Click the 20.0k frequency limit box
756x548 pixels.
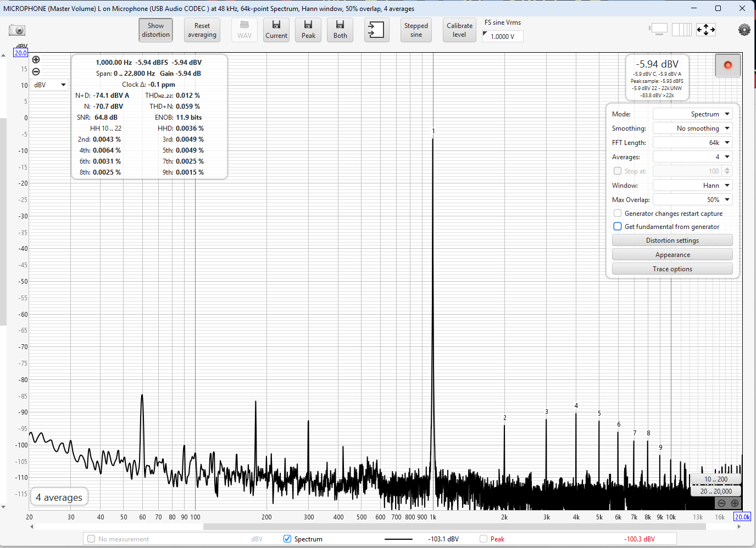[742, 517]
